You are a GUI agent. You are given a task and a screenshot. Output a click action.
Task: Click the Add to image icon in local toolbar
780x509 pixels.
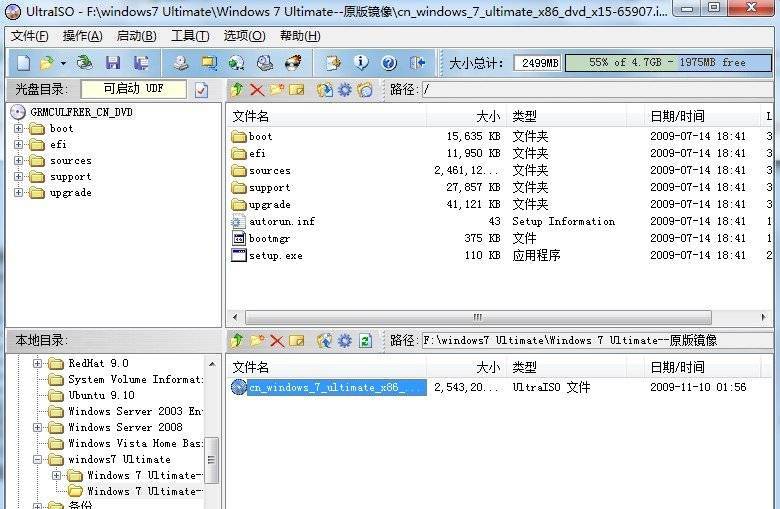tap(325, 340)
